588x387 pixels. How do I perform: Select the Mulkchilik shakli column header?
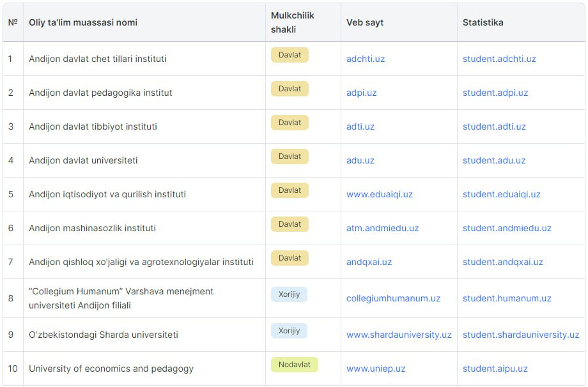[x=293, y=22]
